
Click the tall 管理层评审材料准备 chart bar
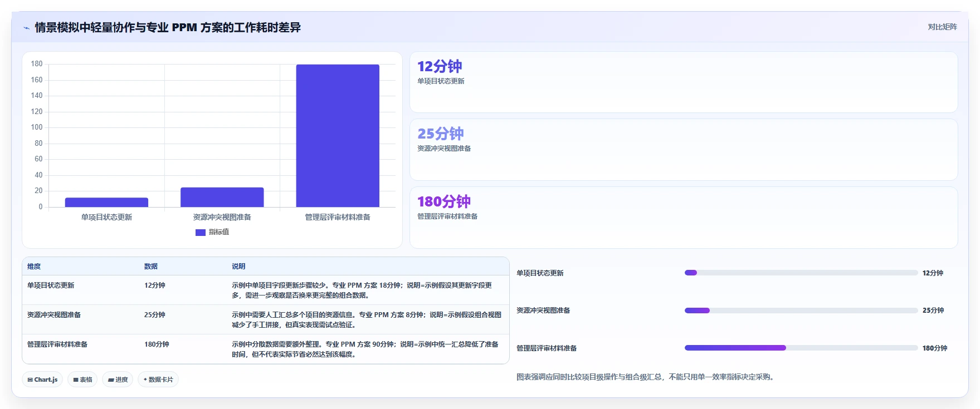(338, 136)
